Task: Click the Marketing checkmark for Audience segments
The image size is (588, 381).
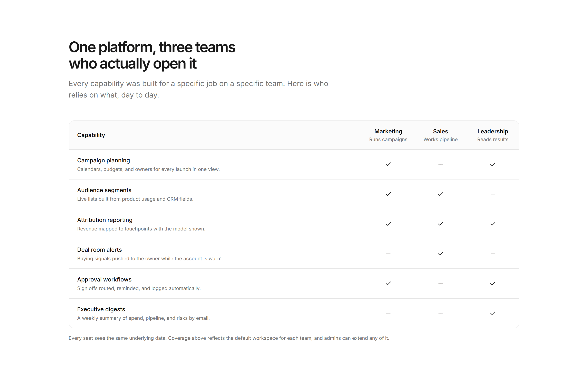Action: tap(388, 194)
